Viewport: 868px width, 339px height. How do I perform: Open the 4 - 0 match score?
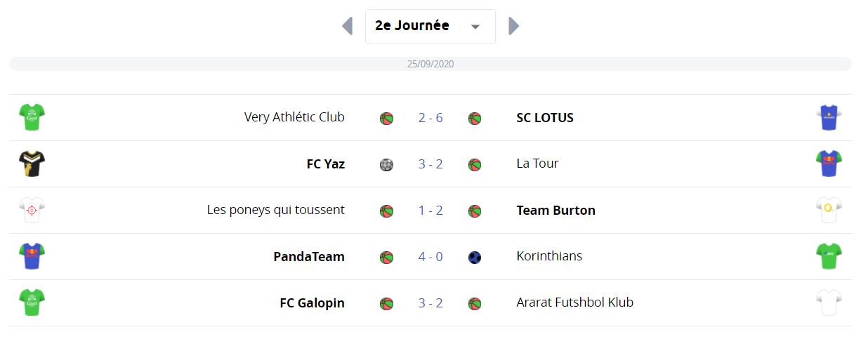point(430,257)
